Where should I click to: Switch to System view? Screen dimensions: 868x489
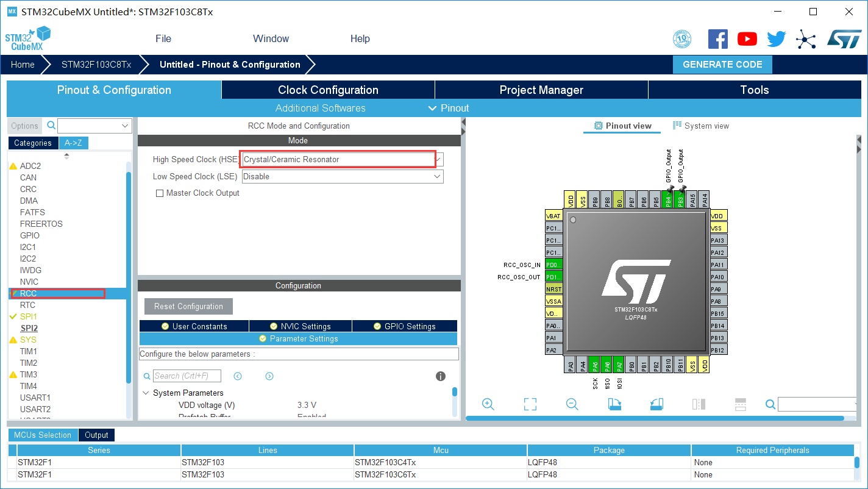point(700,126)
